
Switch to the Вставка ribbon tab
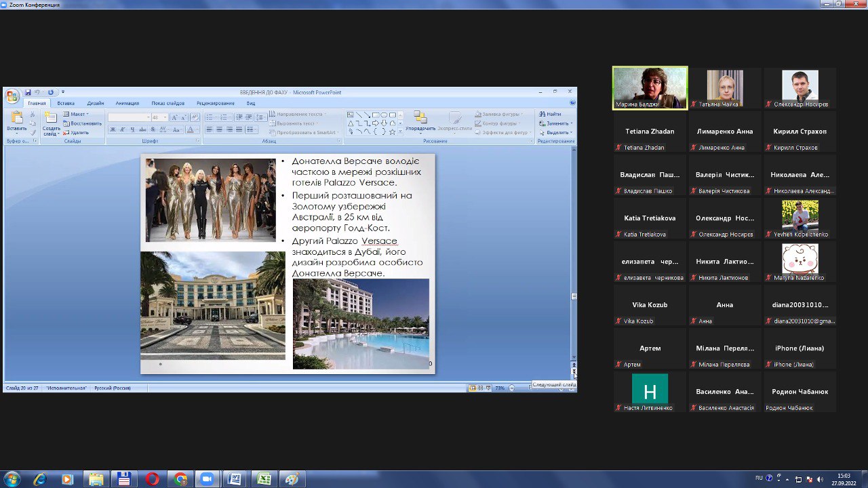(66, 103)
